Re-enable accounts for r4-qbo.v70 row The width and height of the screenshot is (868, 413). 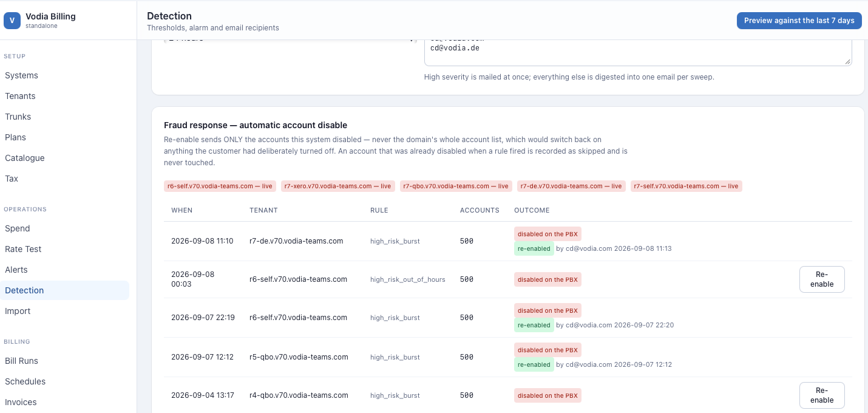(822, 395)
